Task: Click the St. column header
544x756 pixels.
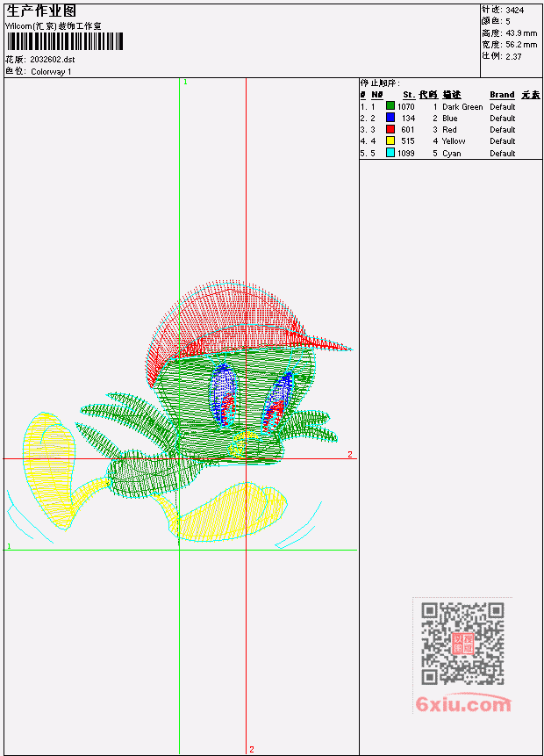Action: pos(409,95)
